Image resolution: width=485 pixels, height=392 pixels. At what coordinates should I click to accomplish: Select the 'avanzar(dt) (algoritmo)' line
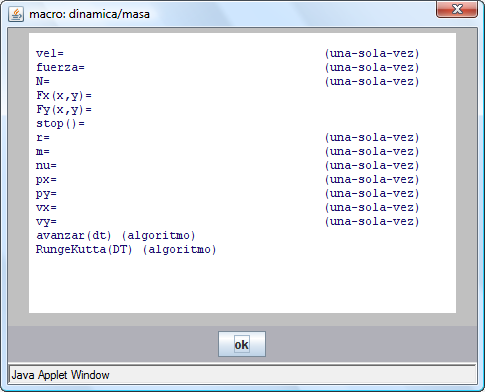pos(116,236)
